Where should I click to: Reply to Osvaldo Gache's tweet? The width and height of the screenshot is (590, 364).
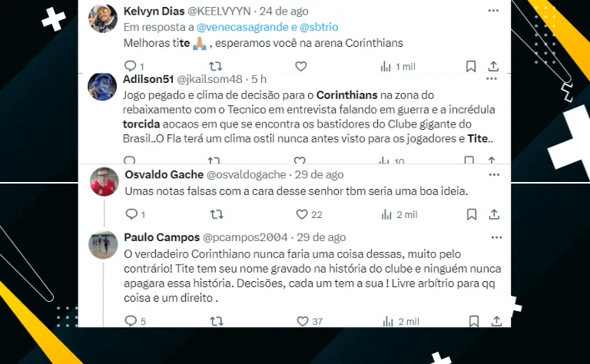131,214
